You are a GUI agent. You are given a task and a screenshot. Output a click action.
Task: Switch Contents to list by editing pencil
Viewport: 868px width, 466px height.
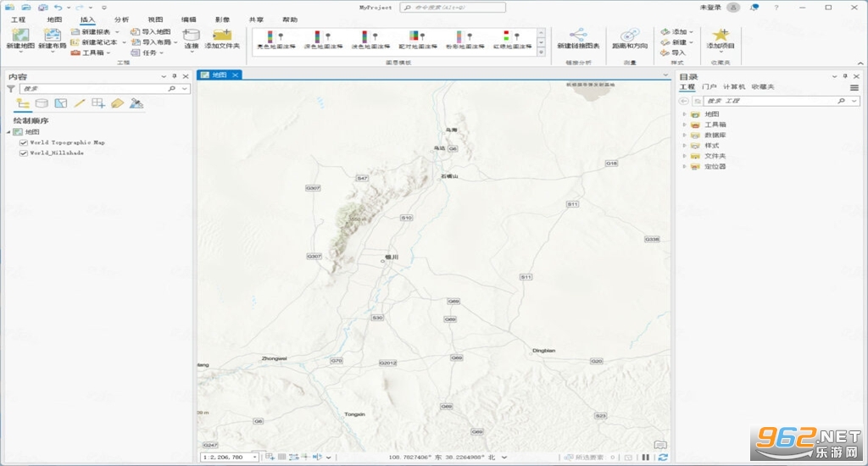pos(80,103)
